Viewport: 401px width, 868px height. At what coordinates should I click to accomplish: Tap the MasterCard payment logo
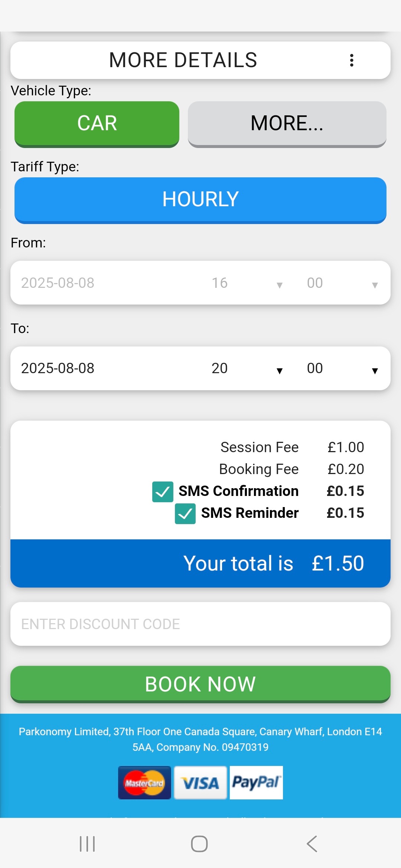144,783
